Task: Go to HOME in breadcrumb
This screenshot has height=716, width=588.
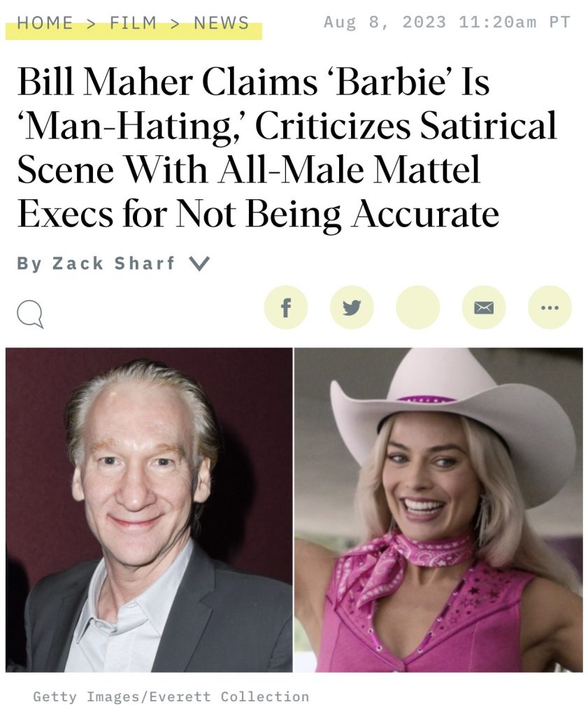Action: [x=45, y=22]
